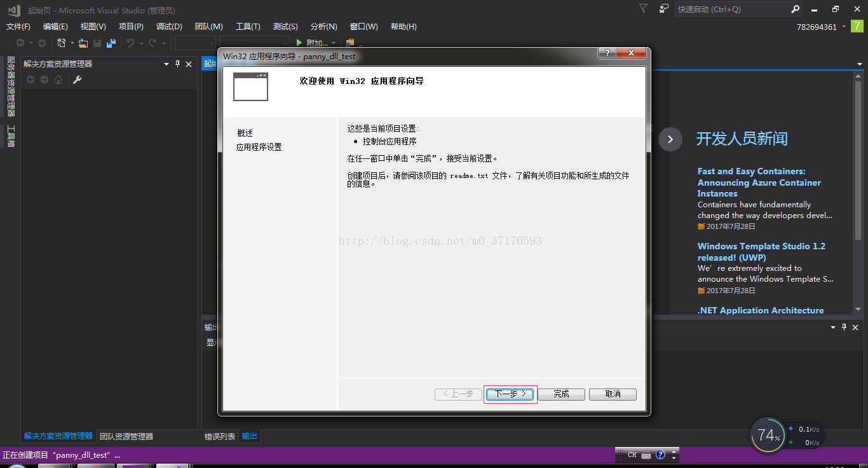Open the document tab list dropdown arrow
The image size is (868, 468).
tap(860, 64)
